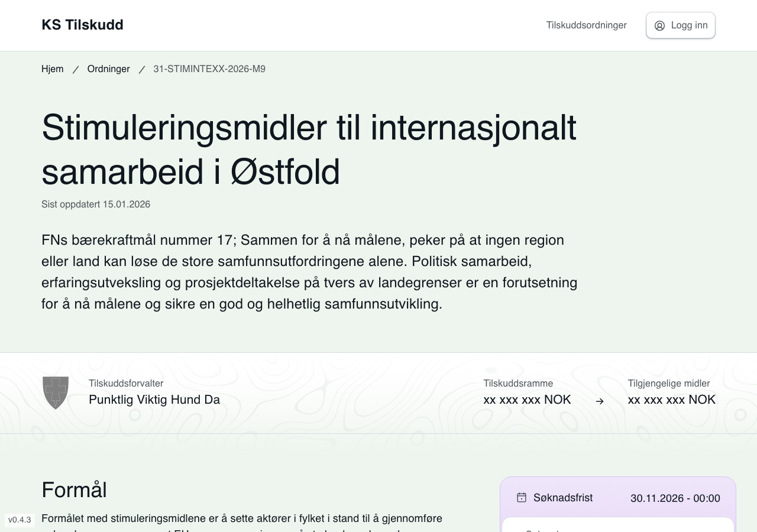The height and width of the screenshot is (532, 757).
Task: Navigate to Ordninger in the breadcrumb
Action: click(108, 69)
